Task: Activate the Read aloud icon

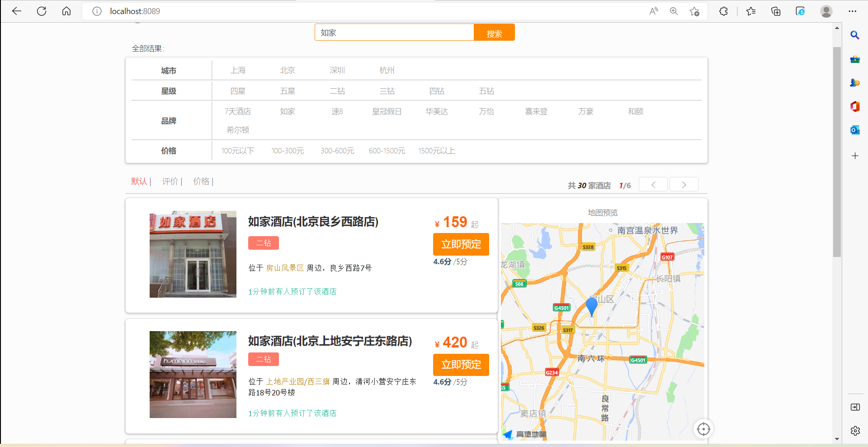Action: (654, 11)
